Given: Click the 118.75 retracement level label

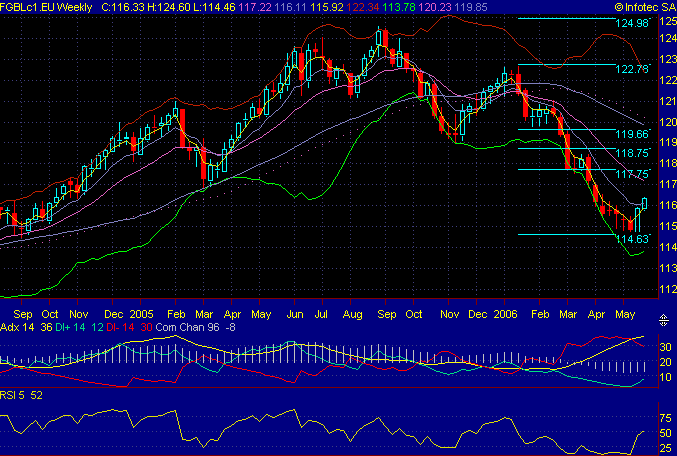Looking at the screenshot, I should pyautogui.click(x=632, y=153).
